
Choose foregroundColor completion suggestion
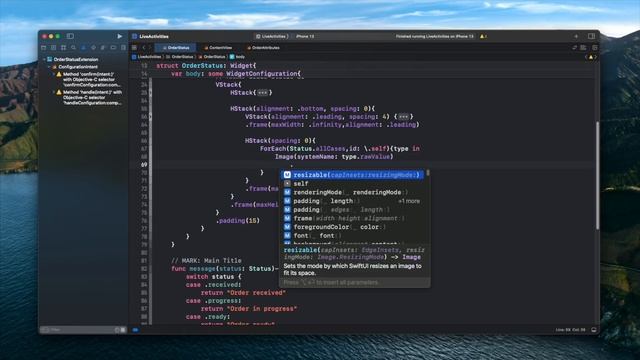[x=352, y=227]
